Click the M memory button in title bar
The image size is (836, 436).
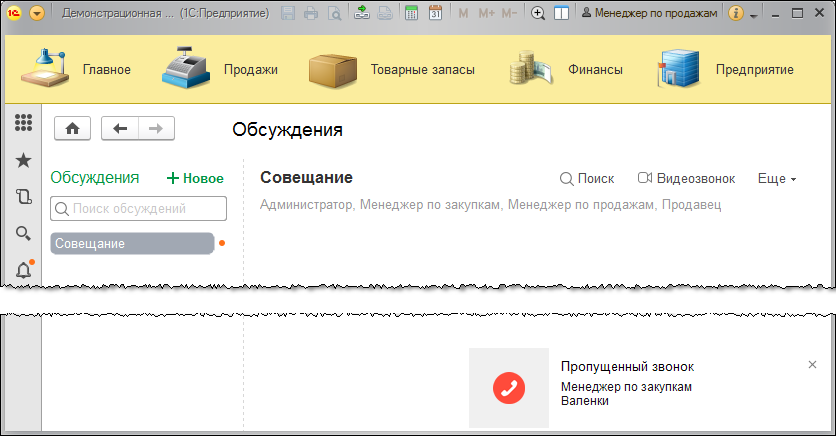click(x=463, y=13)
